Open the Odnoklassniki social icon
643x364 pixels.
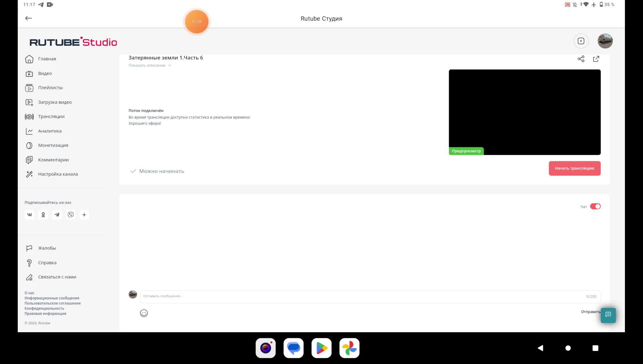43,215
